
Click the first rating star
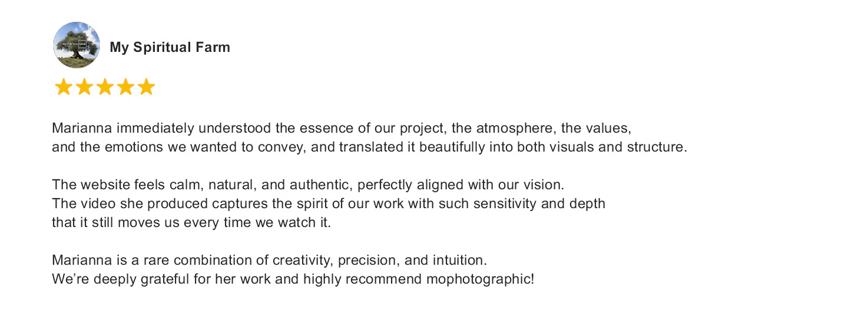pos(64,87)
